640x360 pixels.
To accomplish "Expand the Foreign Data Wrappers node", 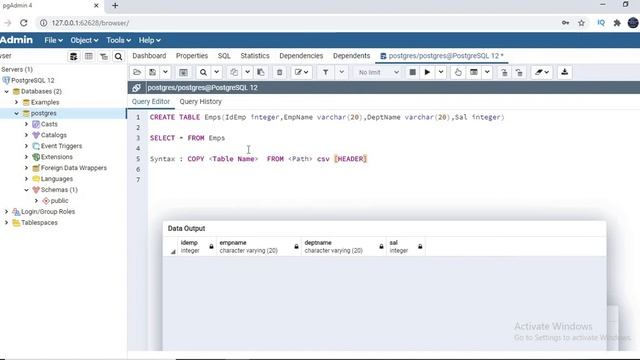I will tap(27, 168).
